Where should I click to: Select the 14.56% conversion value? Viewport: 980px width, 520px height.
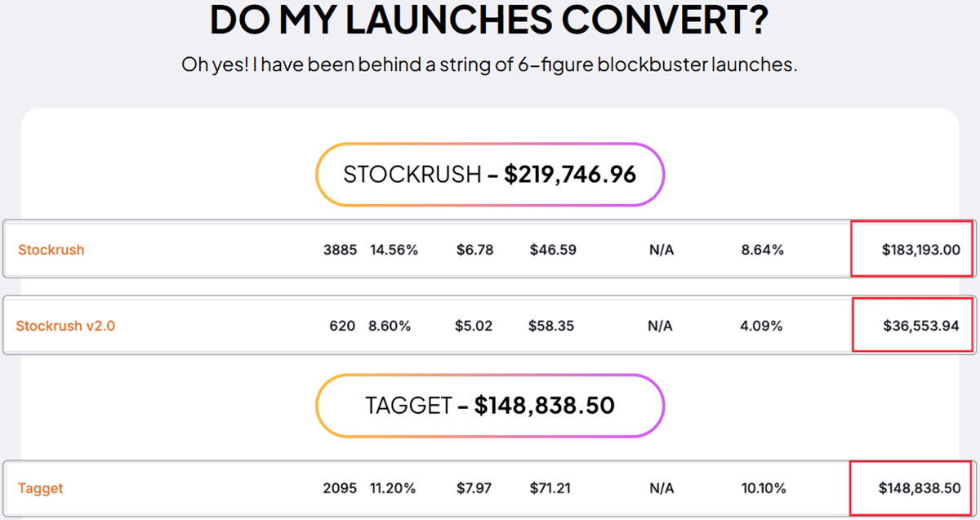pyautogui.click(x=394, y=250)
